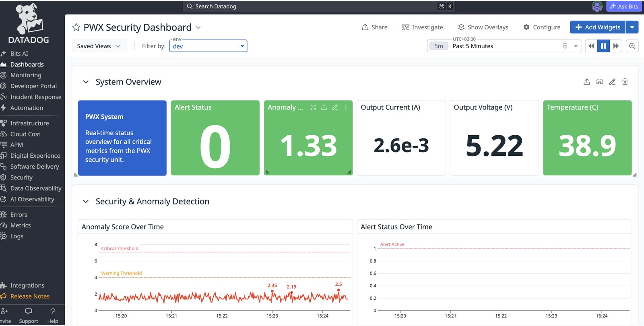The height and width of the screenshot is (326, 644).
Task: Click the Add Widgets button
Action: point(598,27)
